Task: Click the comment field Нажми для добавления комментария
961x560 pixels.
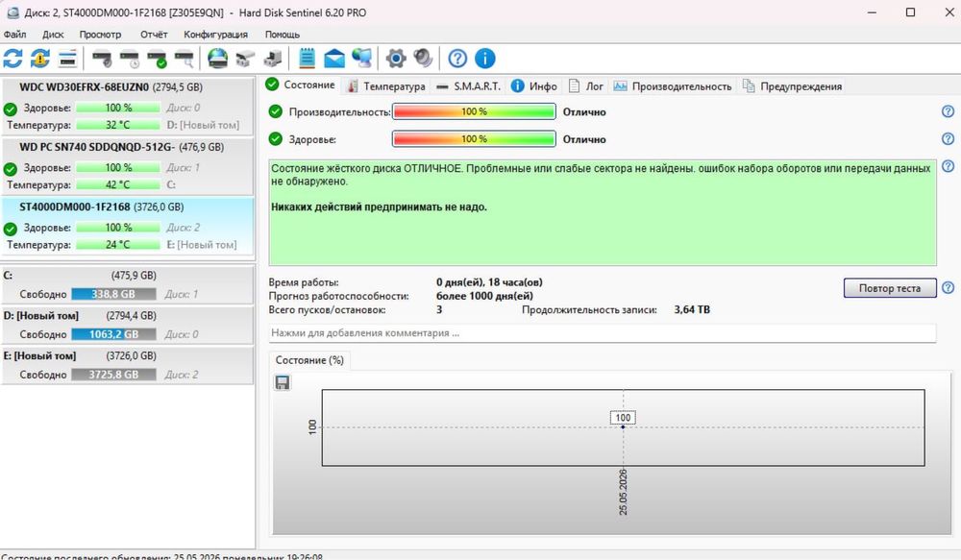Action: pyautogui.click(x=602, y=333)
